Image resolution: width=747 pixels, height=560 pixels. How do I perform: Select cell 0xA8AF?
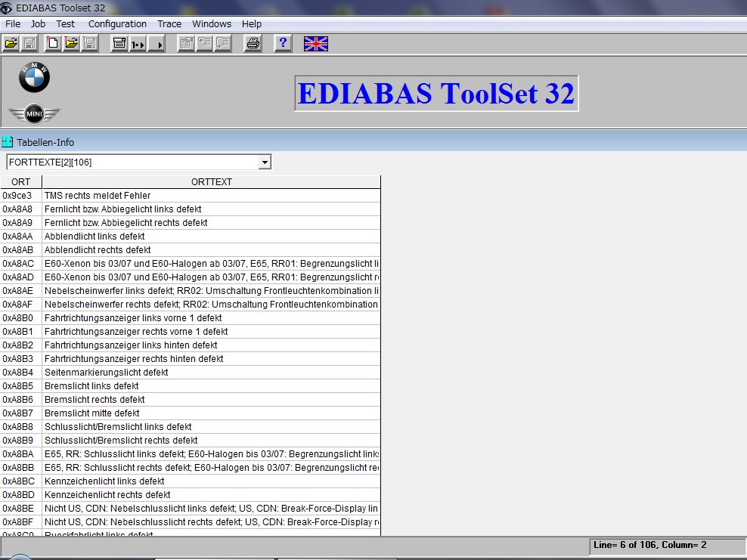[21, 305]
